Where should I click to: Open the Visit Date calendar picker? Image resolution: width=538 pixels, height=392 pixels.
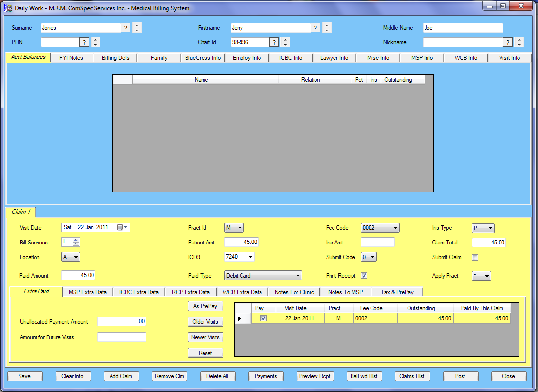click(x=123, y=227)
